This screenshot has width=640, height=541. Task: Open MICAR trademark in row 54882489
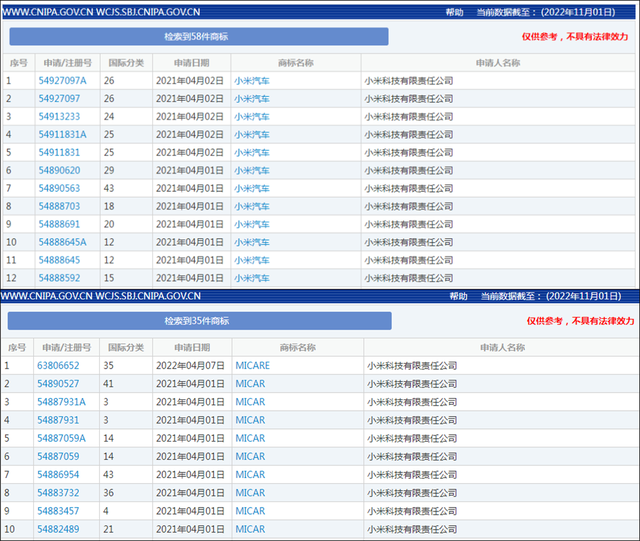pyautogui.click(x=250, y=530)
